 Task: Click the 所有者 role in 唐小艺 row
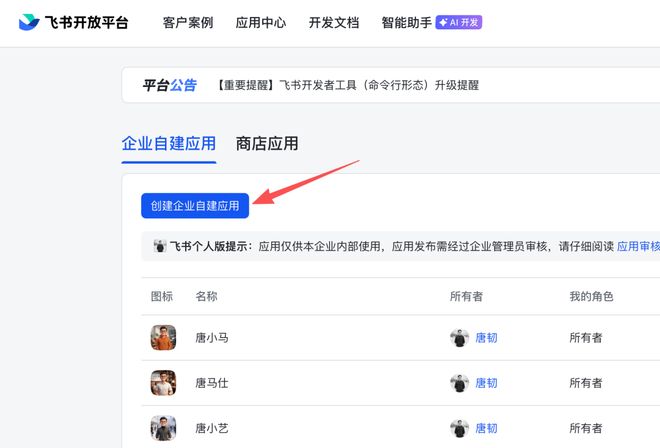click(586, 428)
